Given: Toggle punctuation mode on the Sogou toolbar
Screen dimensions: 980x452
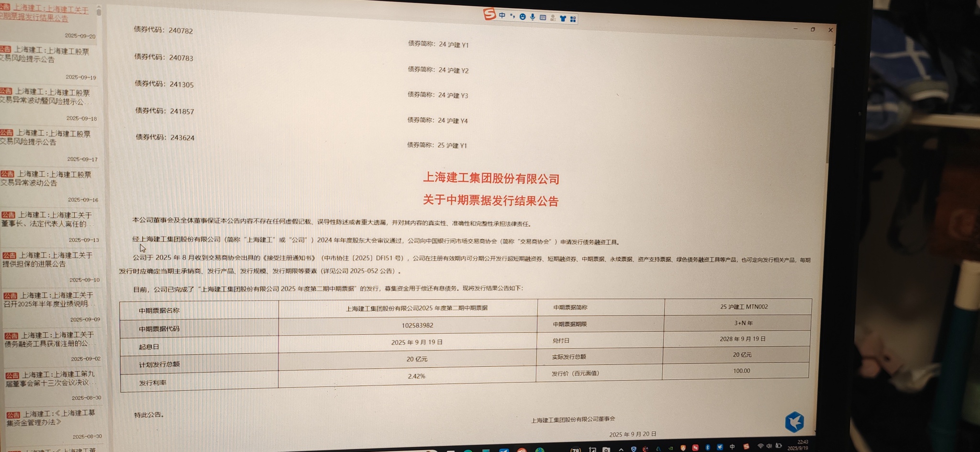Looking at the screenshot, I should tap(512, 16).
